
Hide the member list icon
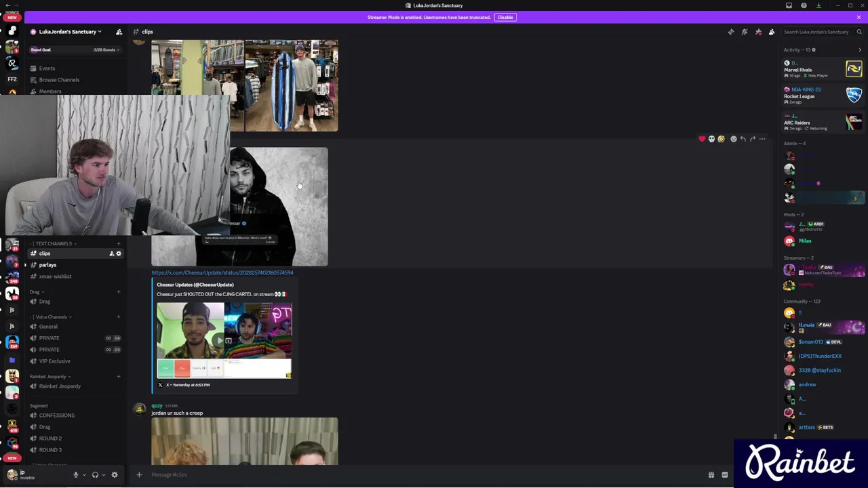pos(772,32)
